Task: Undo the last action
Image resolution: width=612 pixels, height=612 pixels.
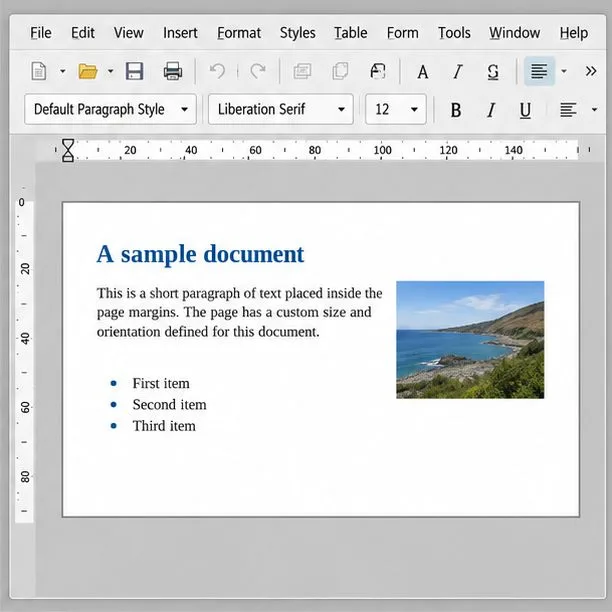Action: (x=217, y=71)
